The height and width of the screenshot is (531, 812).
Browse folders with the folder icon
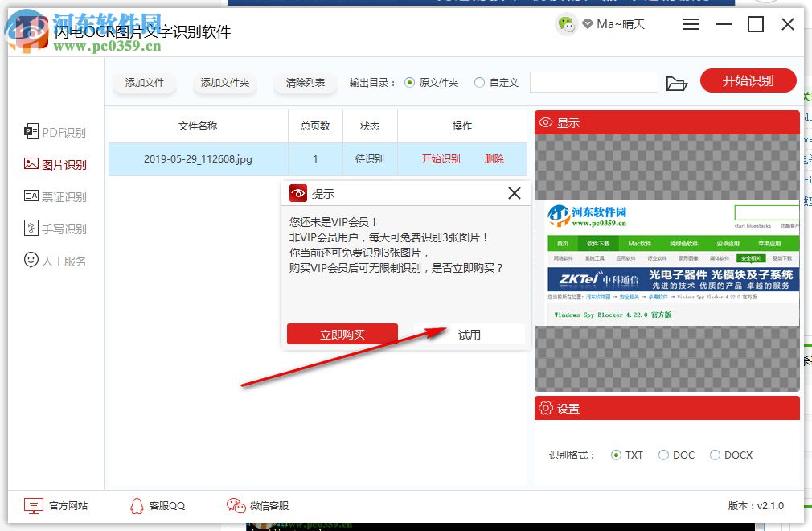click(x=676, y=82)
